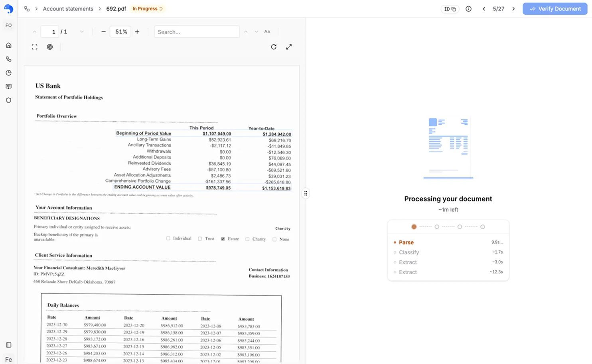Screen dimensions: 592x364
Task: Click the ~1m left time estimate
Action: pos(448,210)
